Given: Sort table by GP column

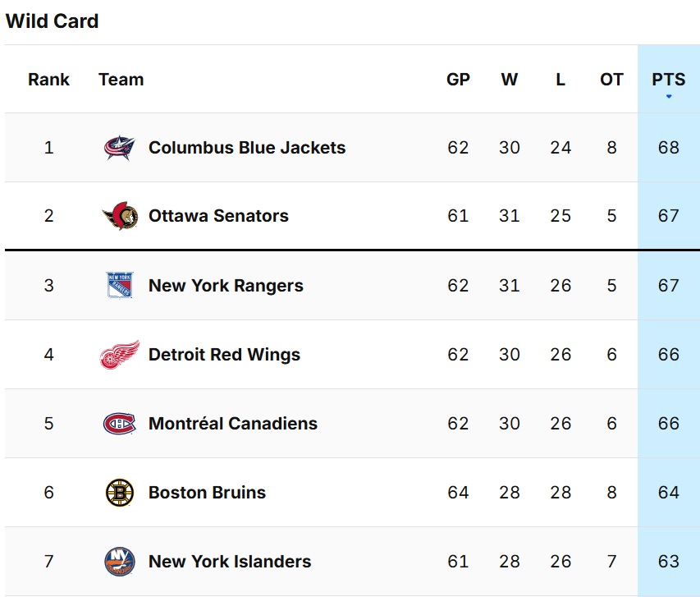Looking at the screenshot, I should 458,80.
